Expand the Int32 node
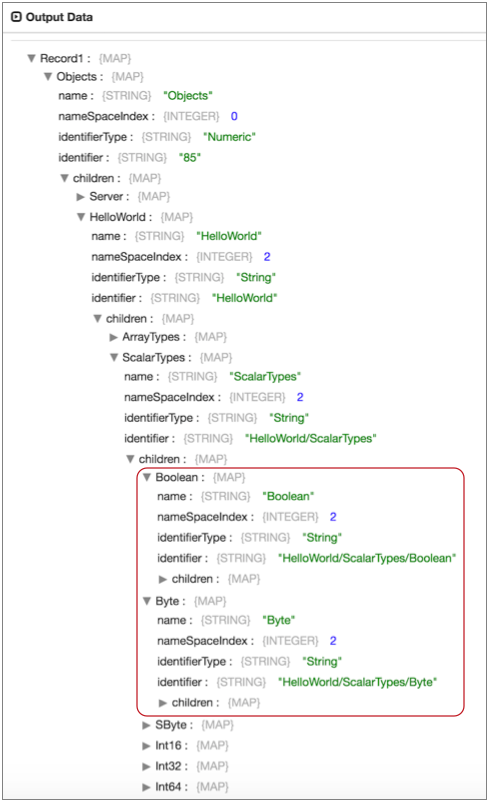 146,766
